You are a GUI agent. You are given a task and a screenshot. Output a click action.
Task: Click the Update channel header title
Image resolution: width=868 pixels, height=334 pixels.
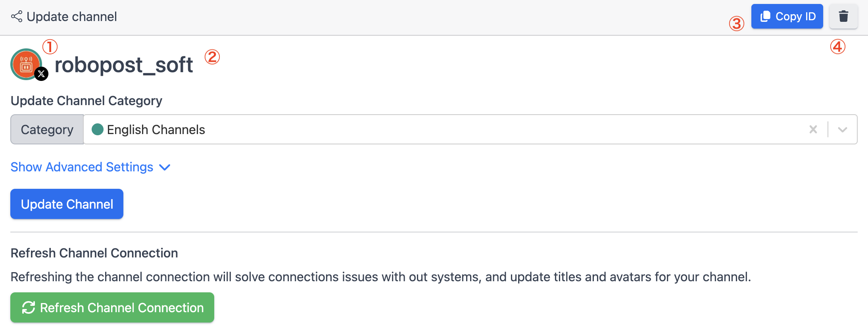click(x=71, y=17)
